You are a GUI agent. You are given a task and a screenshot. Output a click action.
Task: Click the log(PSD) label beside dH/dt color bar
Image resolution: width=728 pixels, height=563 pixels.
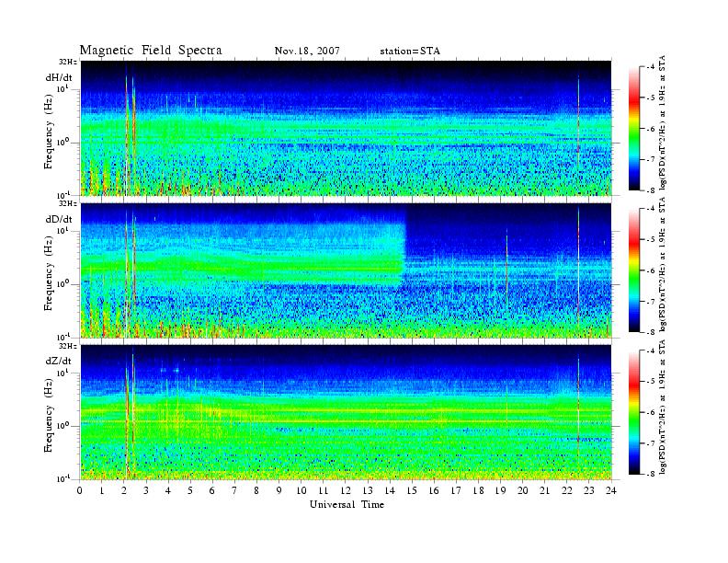pos(663,123)
